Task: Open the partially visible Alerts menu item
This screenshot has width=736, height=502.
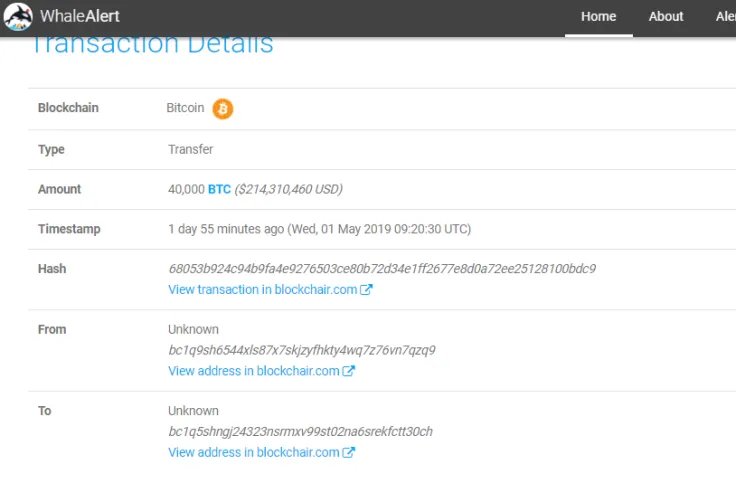Action: click(x=725, y=17)
